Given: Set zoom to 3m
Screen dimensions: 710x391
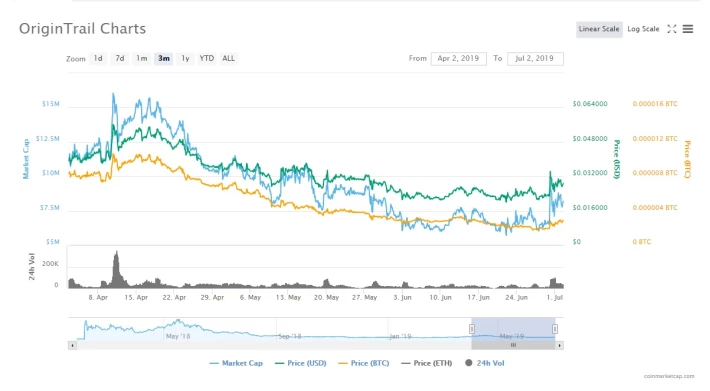Looking at the screenshot, I should (x=163, y=58).
